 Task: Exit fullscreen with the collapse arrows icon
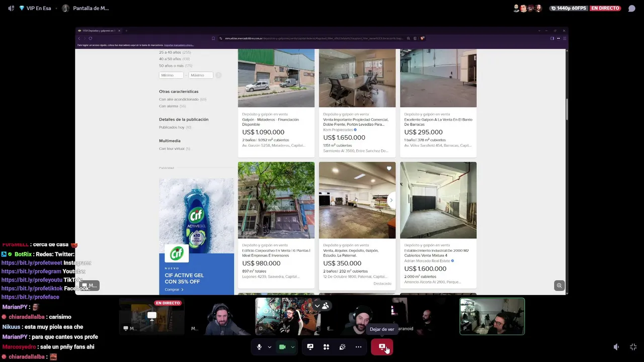coord(633,347)
